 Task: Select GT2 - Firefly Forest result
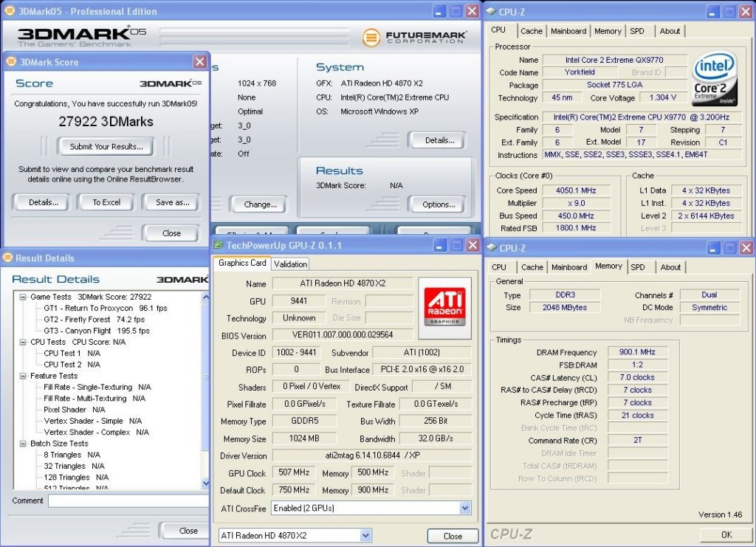pos(94,319)
